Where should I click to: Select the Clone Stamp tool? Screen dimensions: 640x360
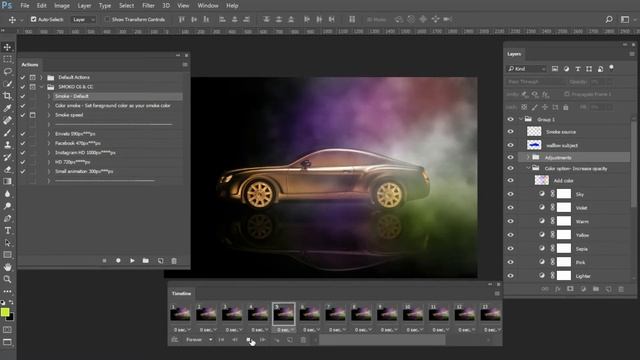click(7, 145)
